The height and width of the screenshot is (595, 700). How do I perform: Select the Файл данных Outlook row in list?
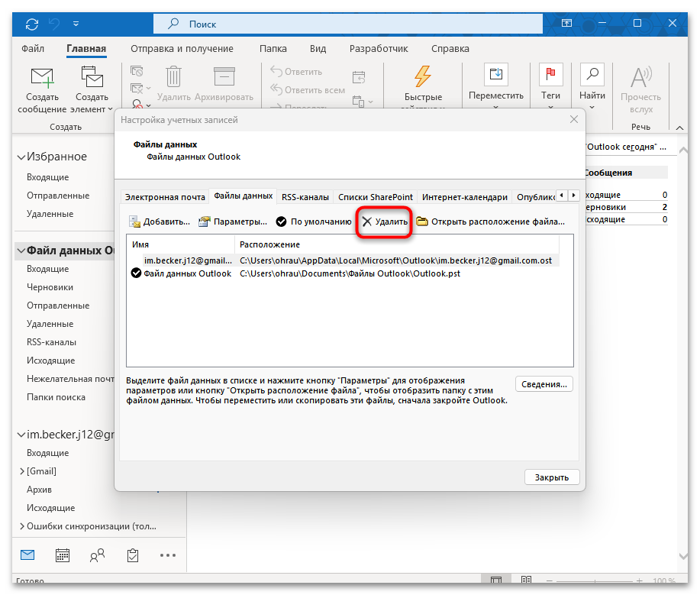[x=343, y=273]
